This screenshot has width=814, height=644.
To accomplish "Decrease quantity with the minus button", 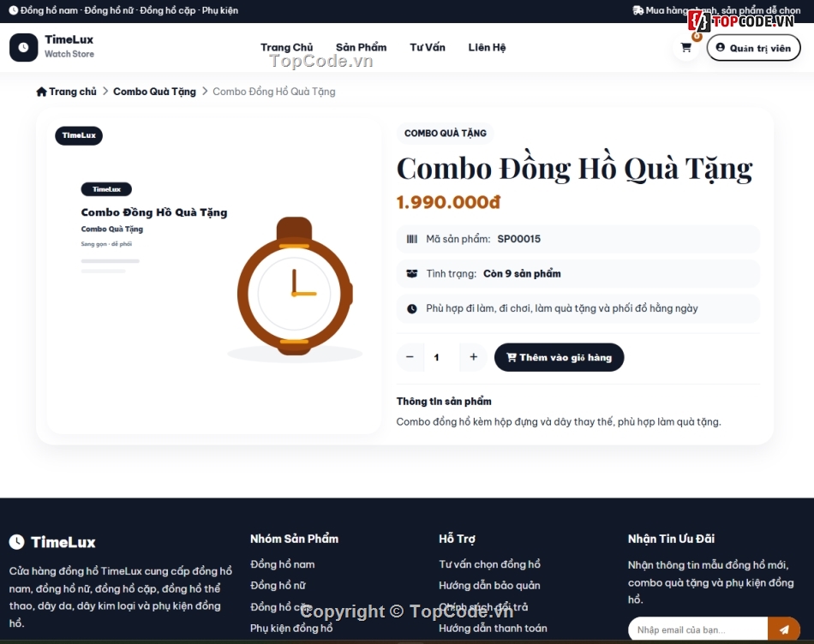I will pos(410,357).
